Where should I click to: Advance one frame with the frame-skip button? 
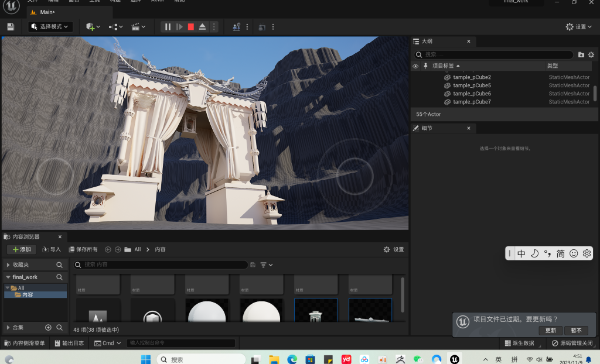point(179,27)
